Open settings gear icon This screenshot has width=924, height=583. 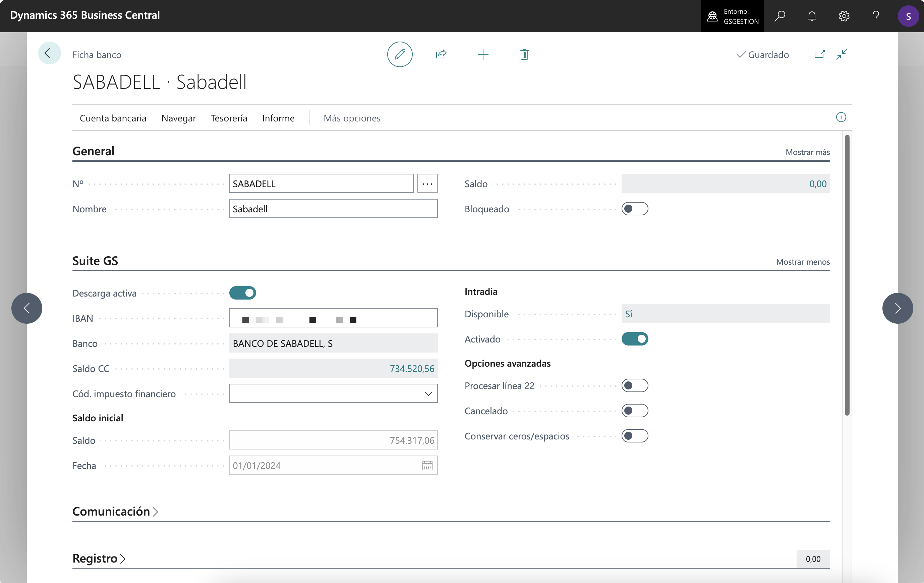(x=844, y=16)
